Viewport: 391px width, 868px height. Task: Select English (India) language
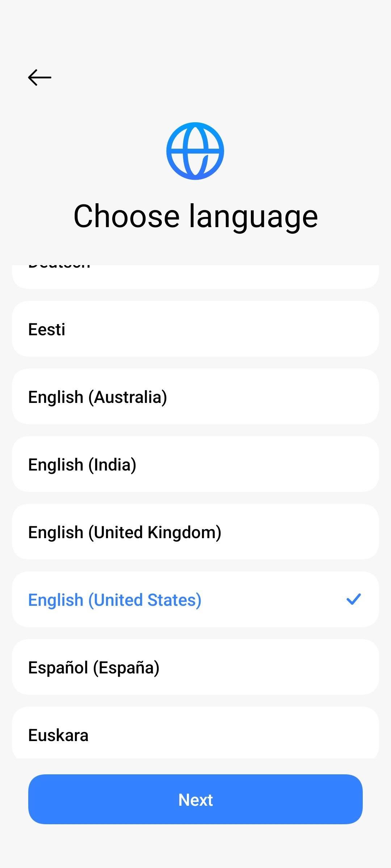point(195,464)
